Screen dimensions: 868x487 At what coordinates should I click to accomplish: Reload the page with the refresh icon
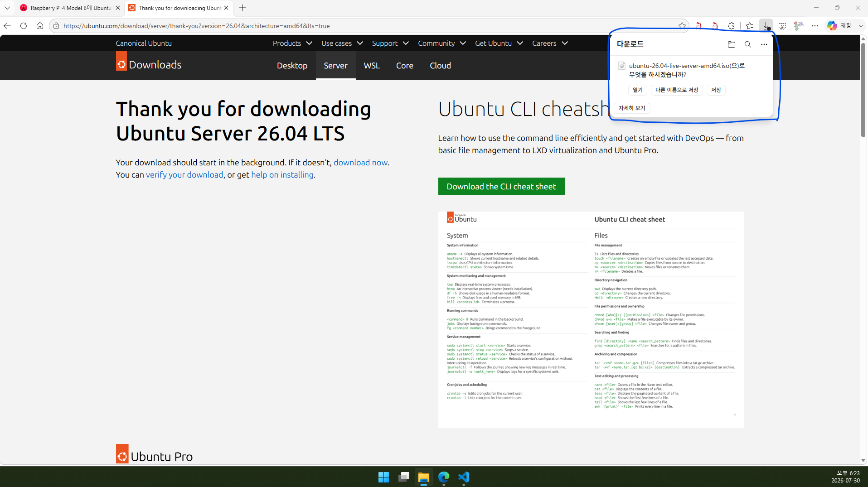pyautogui.click(x=24, y=26)
